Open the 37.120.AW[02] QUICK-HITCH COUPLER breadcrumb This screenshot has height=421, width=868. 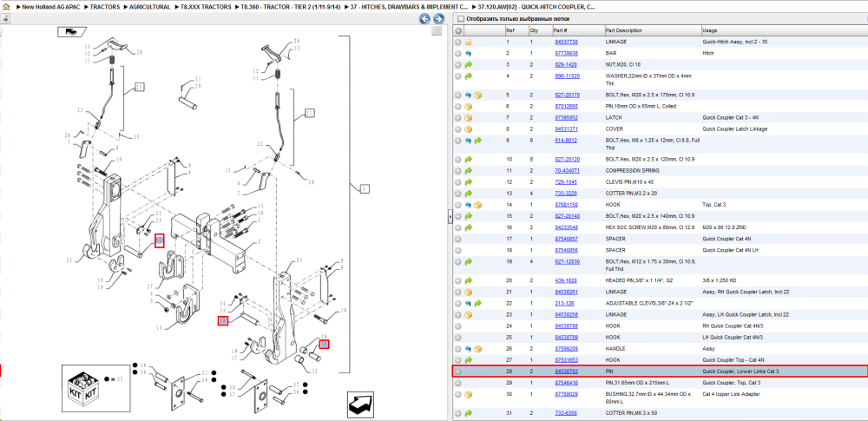click(x=537, y=7)
